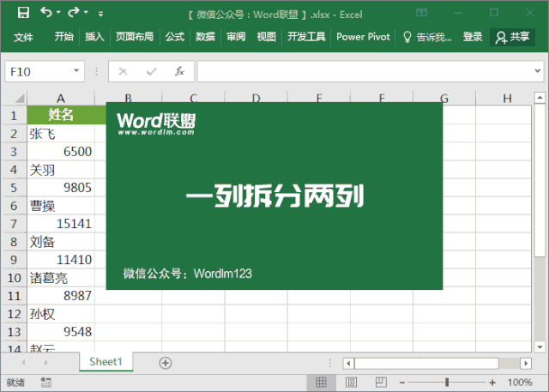Screen dimensions: 549x392
Task: Click the Cancel X icon in formula bar
Action: point(123,72)
